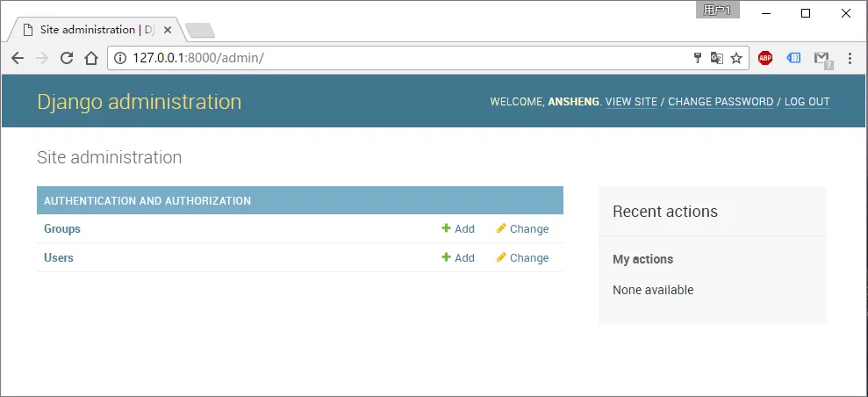868x397 pixels.
Task: Open the ABP Adblock Plus extension
Action: pos(765,58)
